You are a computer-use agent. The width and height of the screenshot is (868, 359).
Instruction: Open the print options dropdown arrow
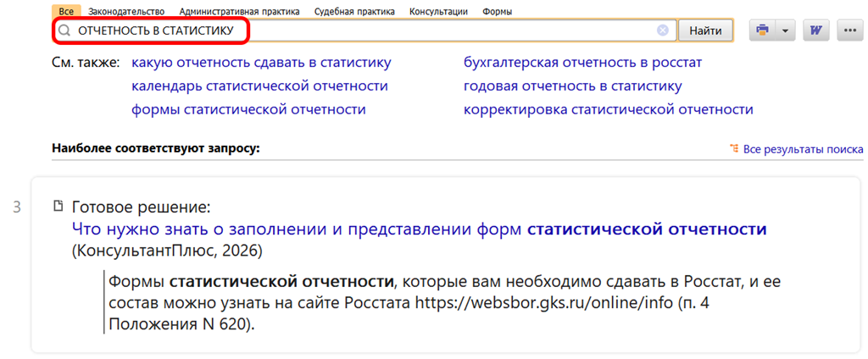(x=785, y=30)
